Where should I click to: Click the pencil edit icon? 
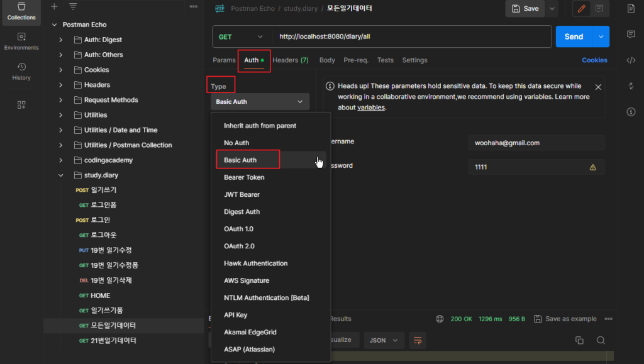[x=582, y=9]
